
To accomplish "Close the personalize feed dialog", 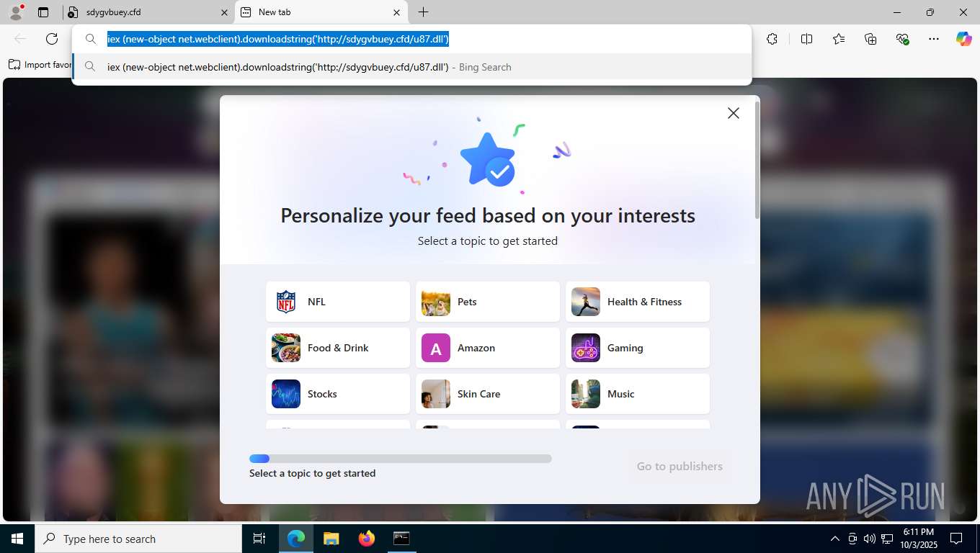I will (734, 113).
